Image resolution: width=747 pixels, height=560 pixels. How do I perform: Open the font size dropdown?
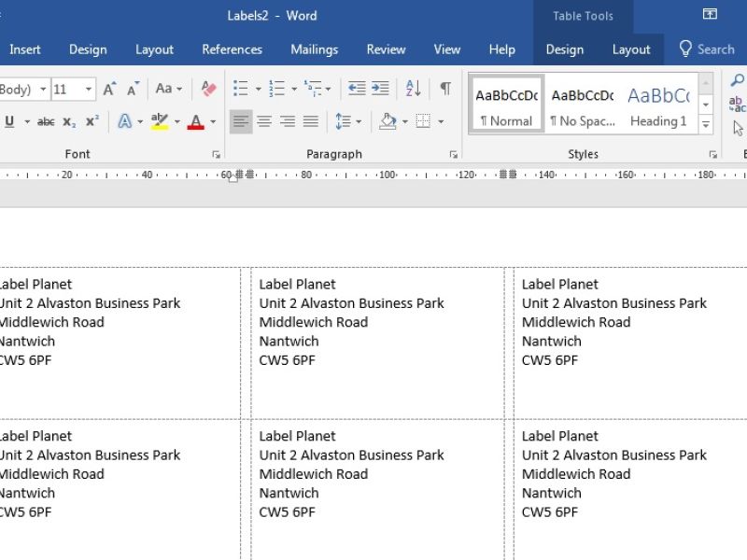pos(90,90)
